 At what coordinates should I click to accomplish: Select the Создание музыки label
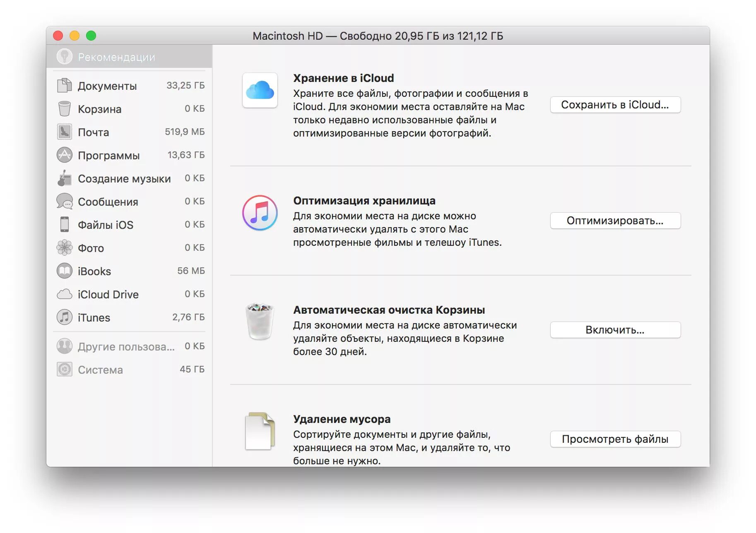(x=124, y=179)
